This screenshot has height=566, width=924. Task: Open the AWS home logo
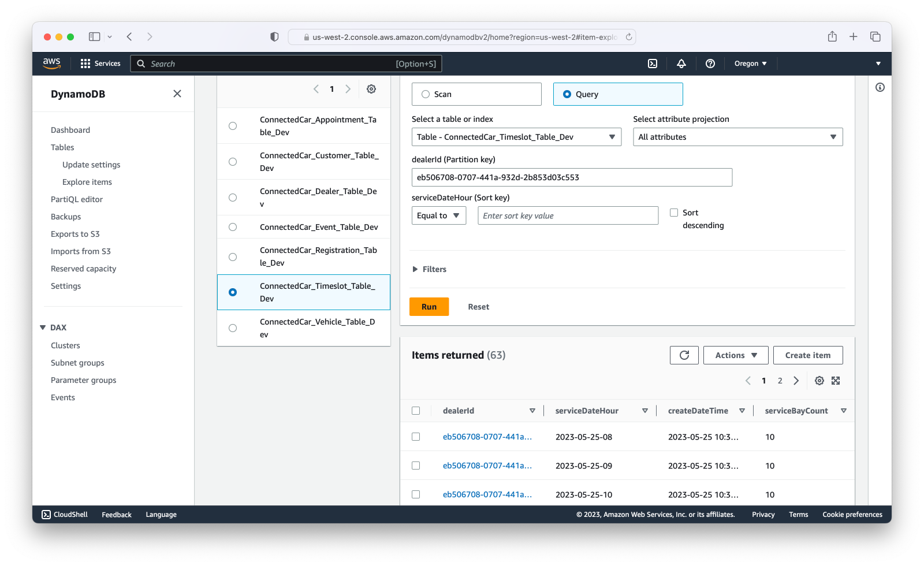pos(51,63)
